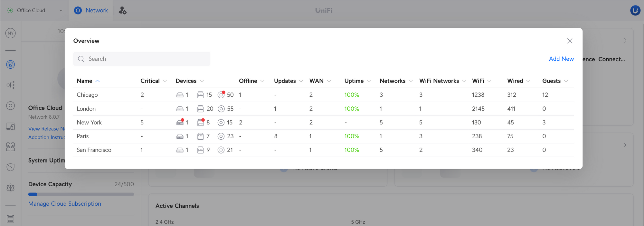Expand the Uptime column dropdown

coord(369,81)
